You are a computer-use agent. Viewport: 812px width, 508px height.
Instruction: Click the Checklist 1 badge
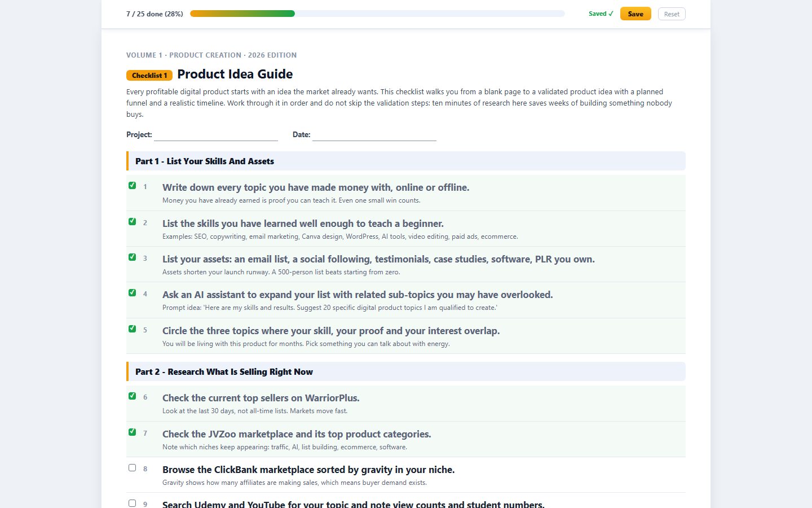click(149, 75)
